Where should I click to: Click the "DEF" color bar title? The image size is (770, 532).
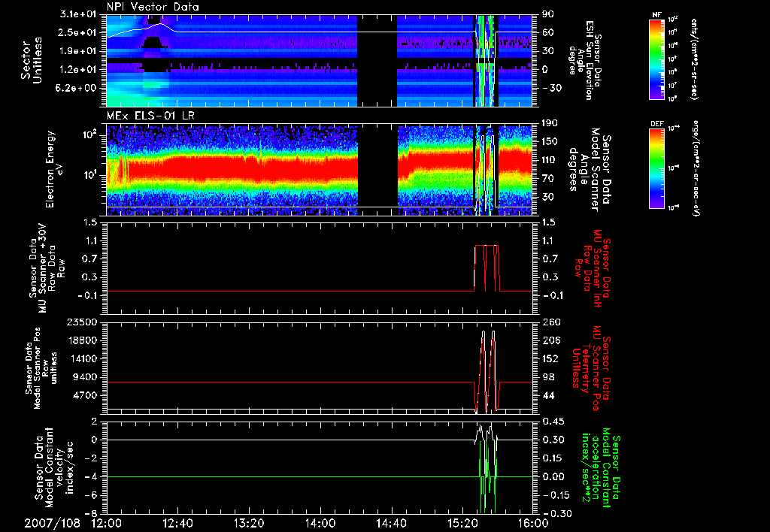click(x=656, y=124)
